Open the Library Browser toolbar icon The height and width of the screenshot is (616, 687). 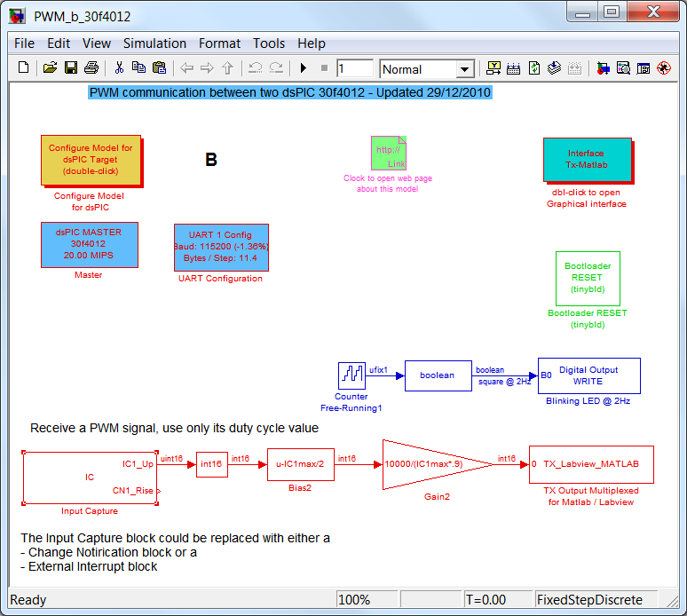tap(603, 68)
